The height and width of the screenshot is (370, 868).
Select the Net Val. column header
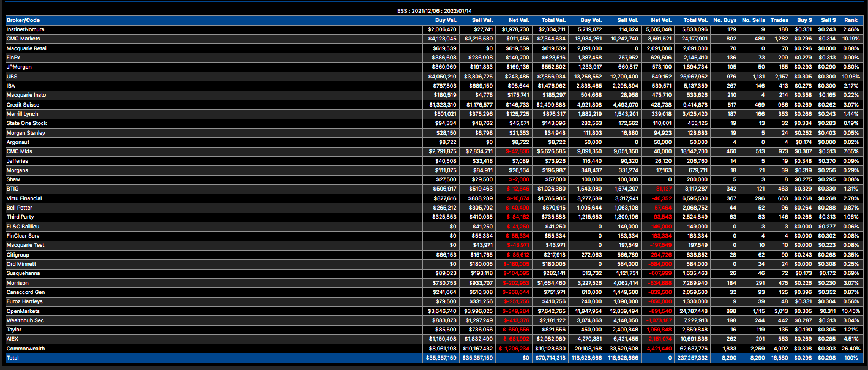[x=520, y=20]
